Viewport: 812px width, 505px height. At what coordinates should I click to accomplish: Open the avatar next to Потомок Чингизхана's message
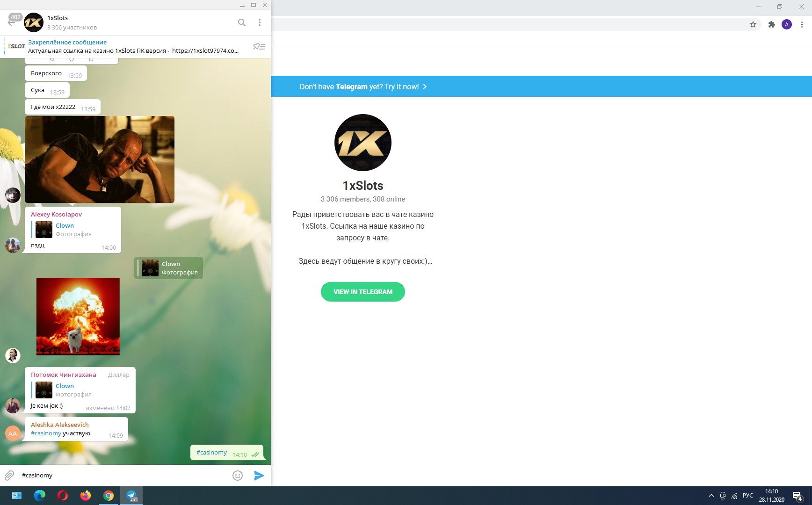[13, 405]
